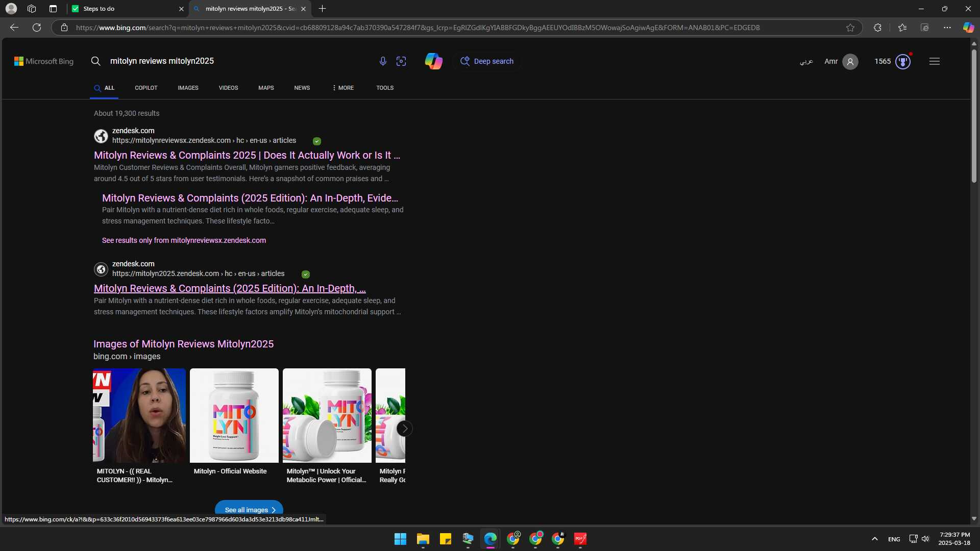Refresh the page

coord(37,28)
